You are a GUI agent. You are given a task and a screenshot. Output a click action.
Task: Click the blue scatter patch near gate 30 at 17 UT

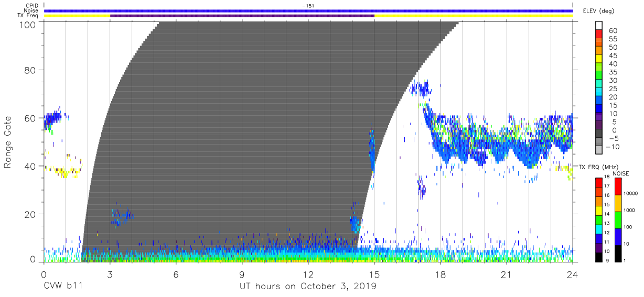tap(422, 189)
